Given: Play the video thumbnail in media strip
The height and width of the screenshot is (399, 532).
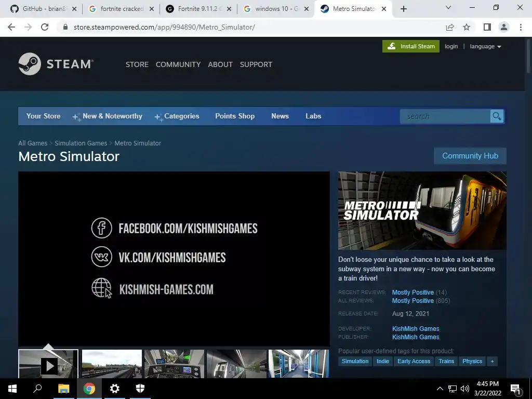Looking at the screenshot, I should [x=48, y=364].
